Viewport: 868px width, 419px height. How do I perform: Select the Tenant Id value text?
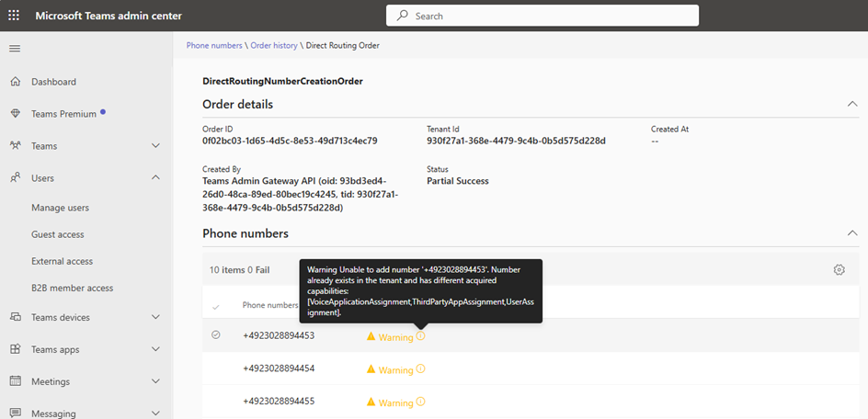(x=517, y=141)
